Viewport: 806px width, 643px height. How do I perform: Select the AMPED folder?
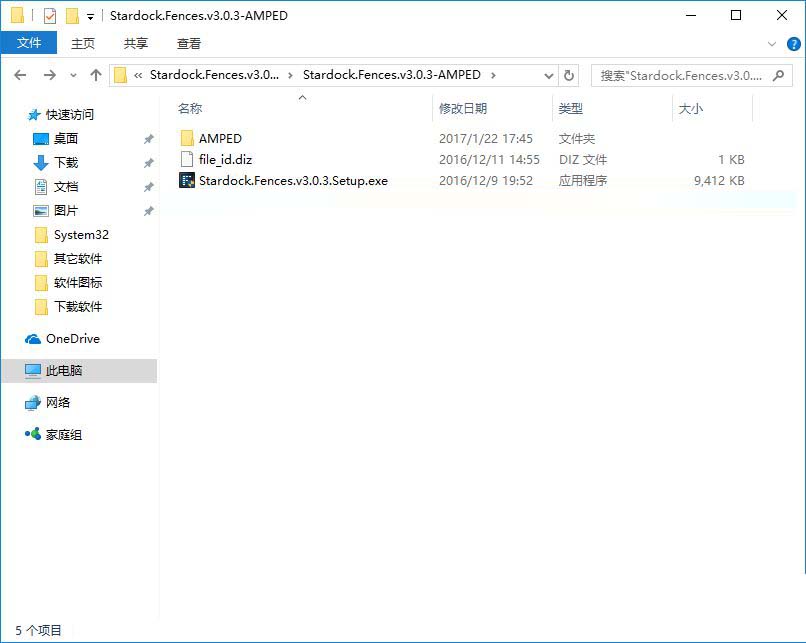click(219, 139)
